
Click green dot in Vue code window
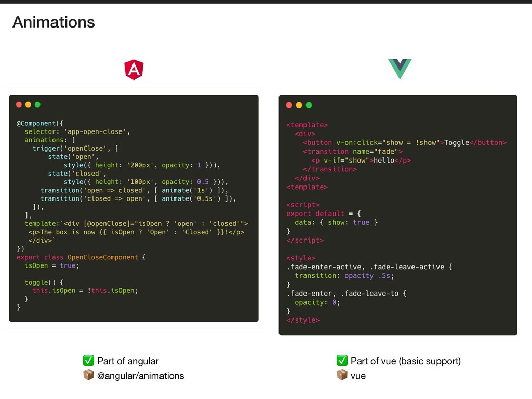pos(309,105)
